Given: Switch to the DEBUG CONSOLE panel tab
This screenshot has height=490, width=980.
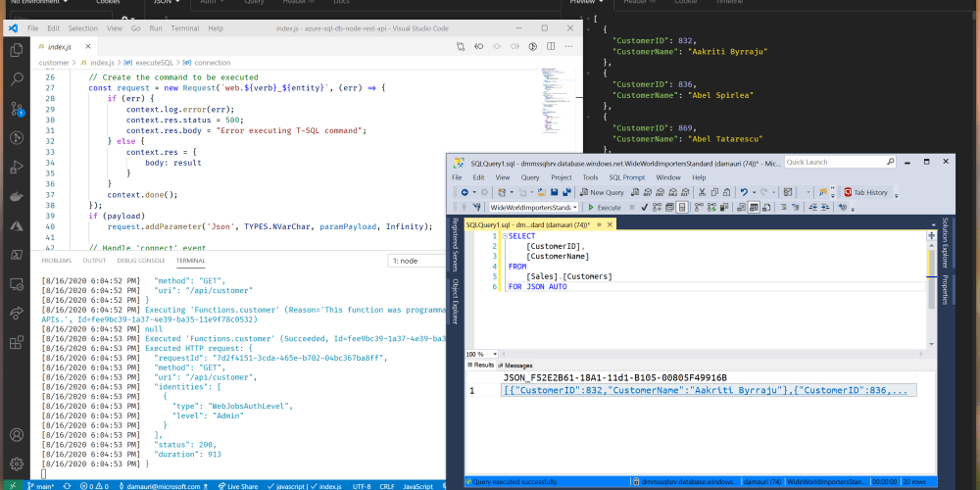Looking at the screenshot, I should coord(141,261).
